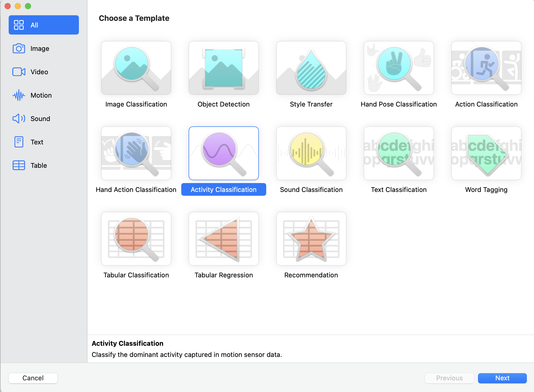Switch to the Motion category
The height and width of the screenshot is (392, 534).
pyautogui.click(x=41, y=95)
